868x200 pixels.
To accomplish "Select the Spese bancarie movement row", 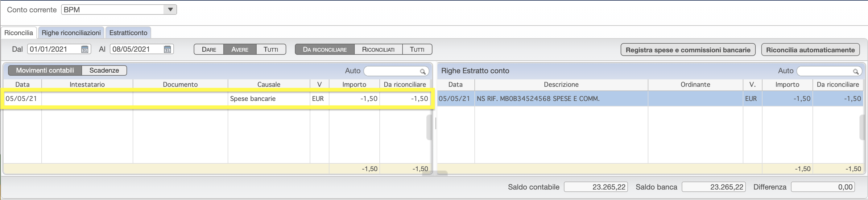I will (x=217, y=98).
